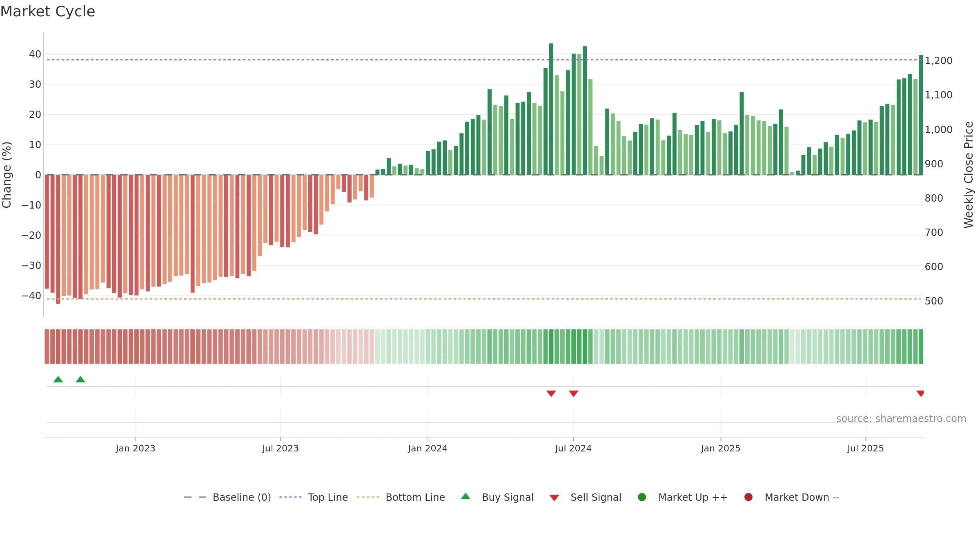Click the sell signal triangle before Jul 2024
Viewport: 980px width, 551px height.
(x=551, y=393)
